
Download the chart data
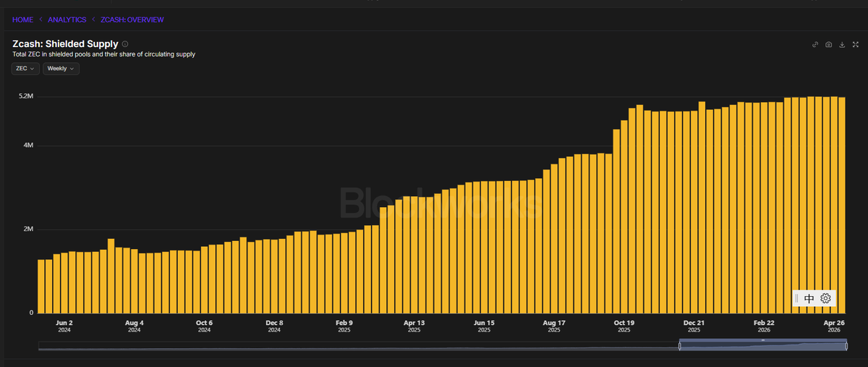pyautogui.click(x=842, y=45)
